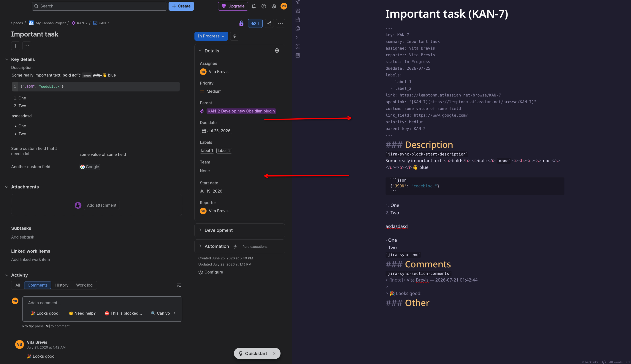Collapse the Activity section
Viewport: 631px width, 364px height.
[x=7, y=275]
